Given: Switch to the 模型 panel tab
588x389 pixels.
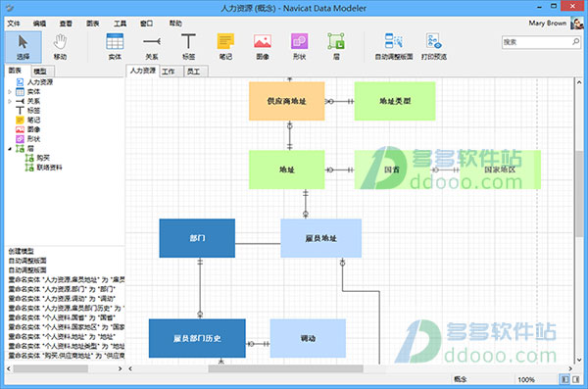Looking at the screenshot, I should 40,71.
